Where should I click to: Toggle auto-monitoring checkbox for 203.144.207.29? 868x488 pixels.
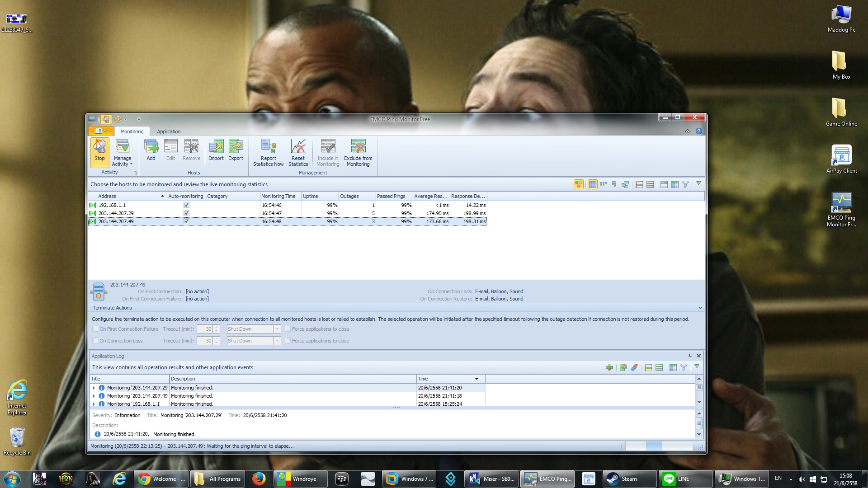186,213
